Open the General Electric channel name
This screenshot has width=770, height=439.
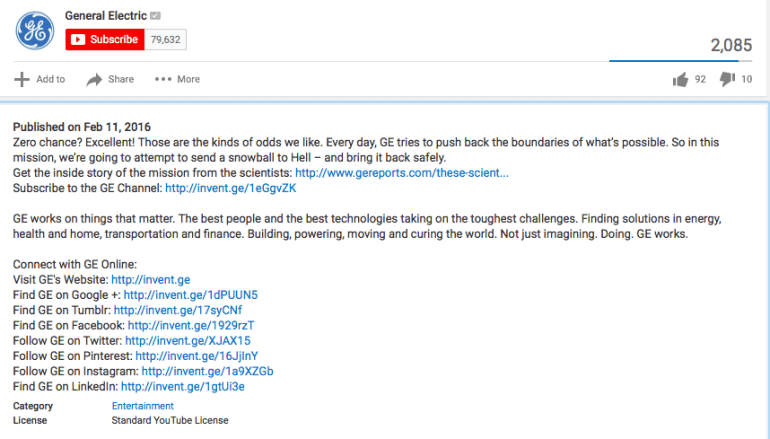pos(106,16)
